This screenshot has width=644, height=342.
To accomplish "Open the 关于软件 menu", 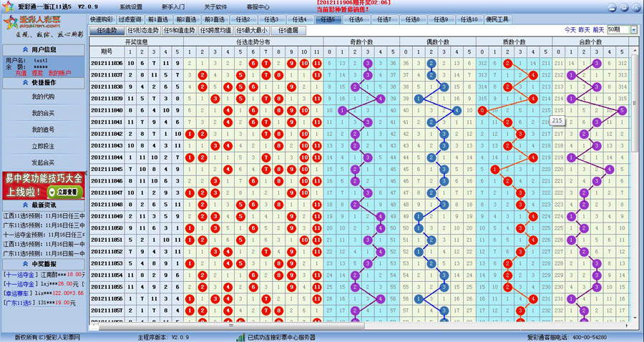I will (x=215, y=7).
